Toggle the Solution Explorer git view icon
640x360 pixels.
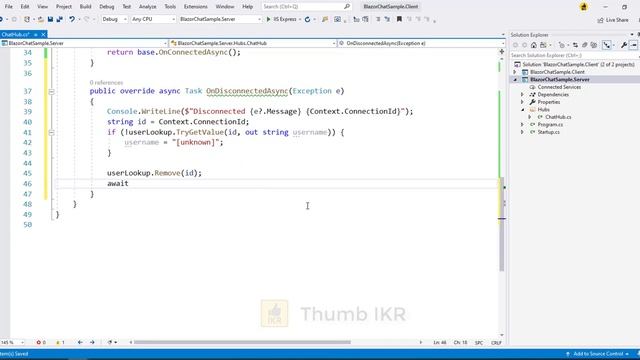pos(607,45)
